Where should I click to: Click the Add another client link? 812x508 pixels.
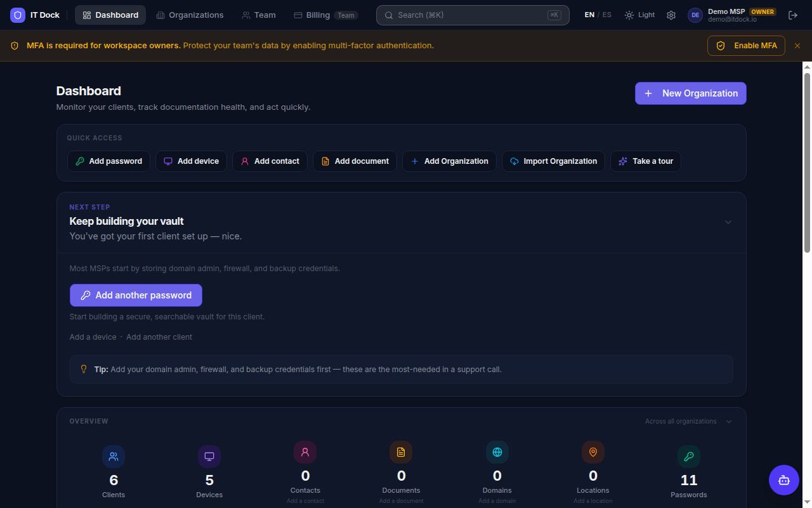click(159, 337)
